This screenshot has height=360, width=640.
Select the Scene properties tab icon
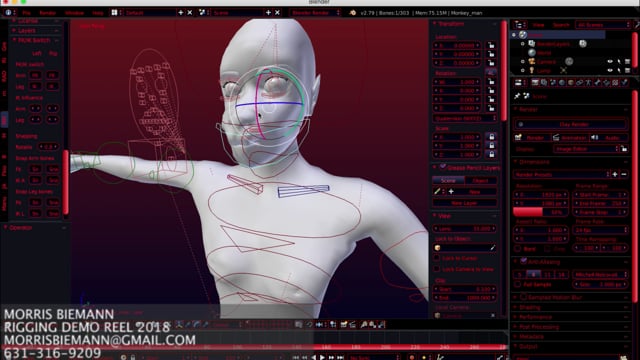point(553,82)
